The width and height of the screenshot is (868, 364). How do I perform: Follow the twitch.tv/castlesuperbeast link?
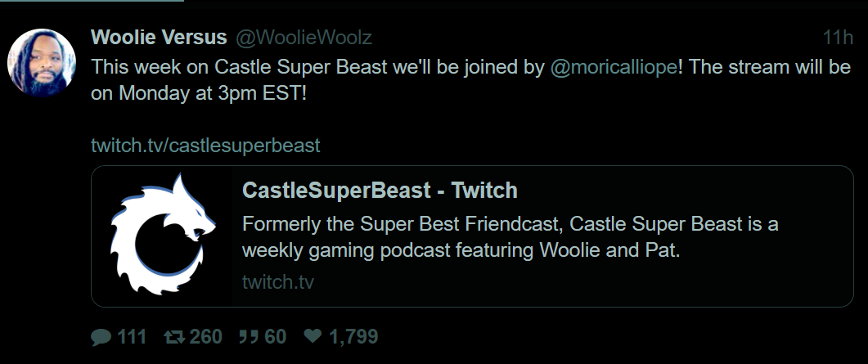205,146
